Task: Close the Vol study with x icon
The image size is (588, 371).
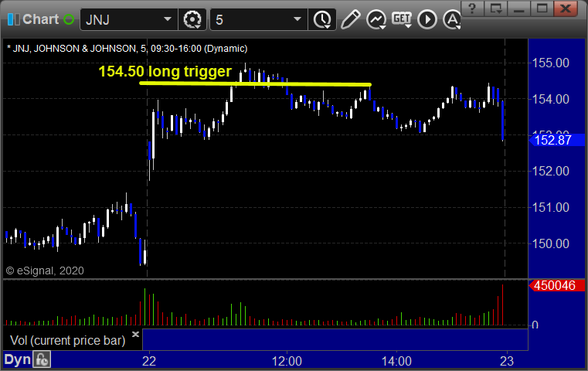Action: [135, 334]
